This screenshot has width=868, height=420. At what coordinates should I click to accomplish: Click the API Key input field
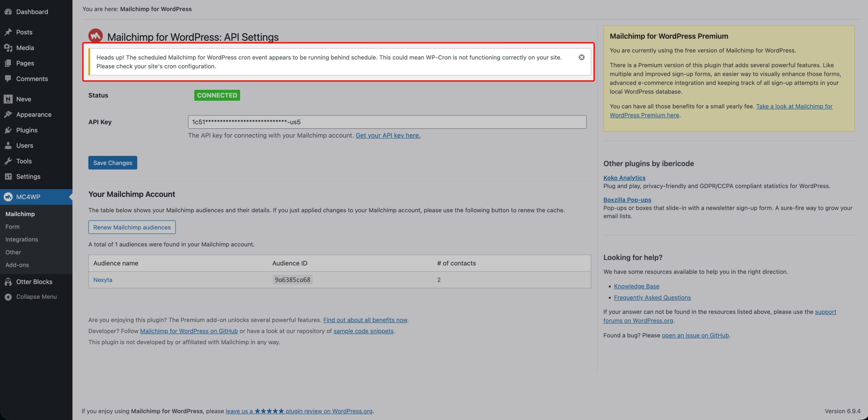(387, 122)
